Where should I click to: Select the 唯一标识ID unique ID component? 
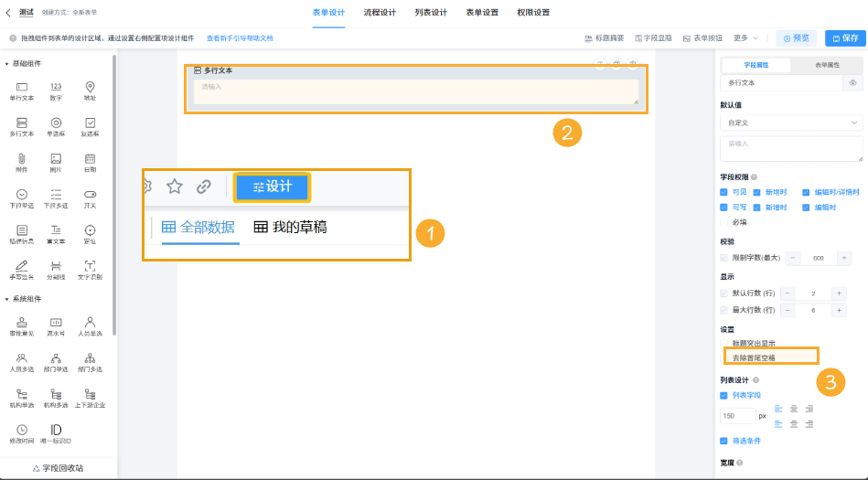56,434
